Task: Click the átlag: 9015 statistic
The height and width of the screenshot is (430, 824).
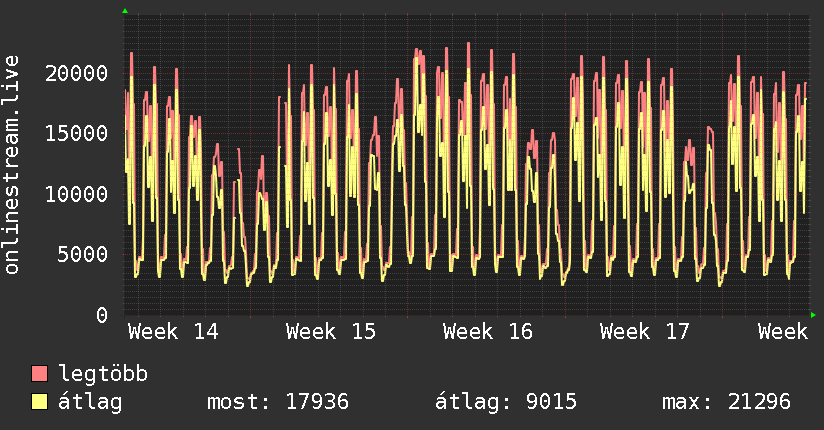Action: pyautogui.click(x=506, y=402)
